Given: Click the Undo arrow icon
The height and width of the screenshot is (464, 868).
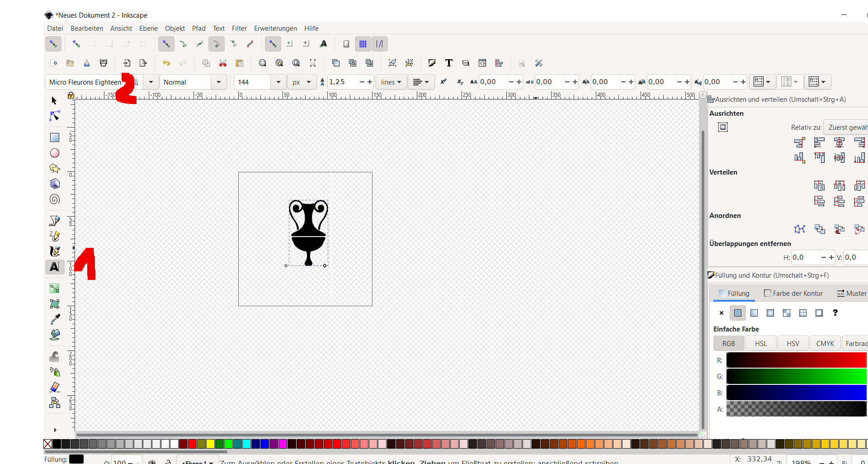Looking at the screenshot, I should [166, 63].
